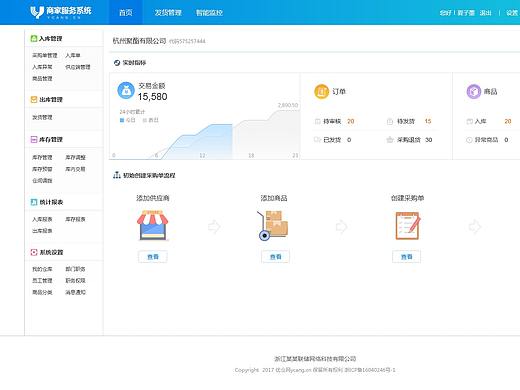Click the 待审核 icon in orders
This screenshot has height=390, width=520.
tap(317, 121)
